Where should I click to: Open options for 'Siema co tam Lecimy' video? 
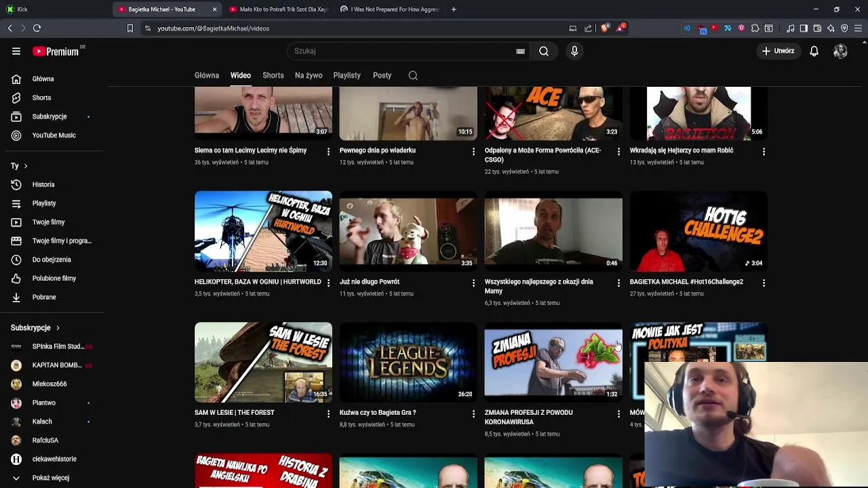pos(328,151)
